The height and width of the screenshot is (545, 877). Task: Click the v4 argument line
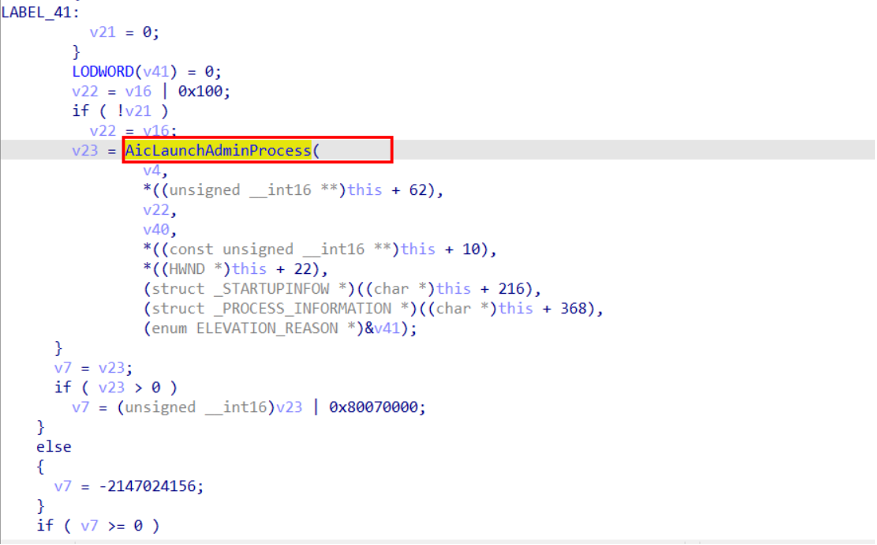coord(155,170)
